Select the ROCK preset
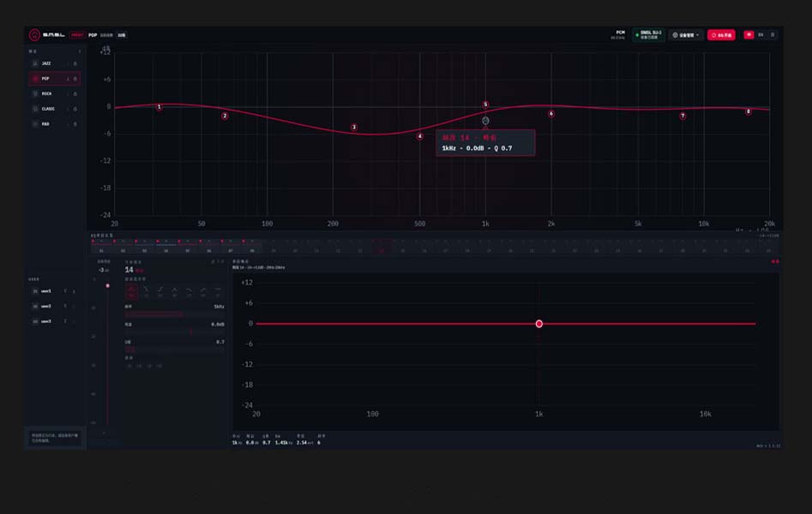Viewport: 812px width, 514px height. pyautogui.click(x=54, y=93)
